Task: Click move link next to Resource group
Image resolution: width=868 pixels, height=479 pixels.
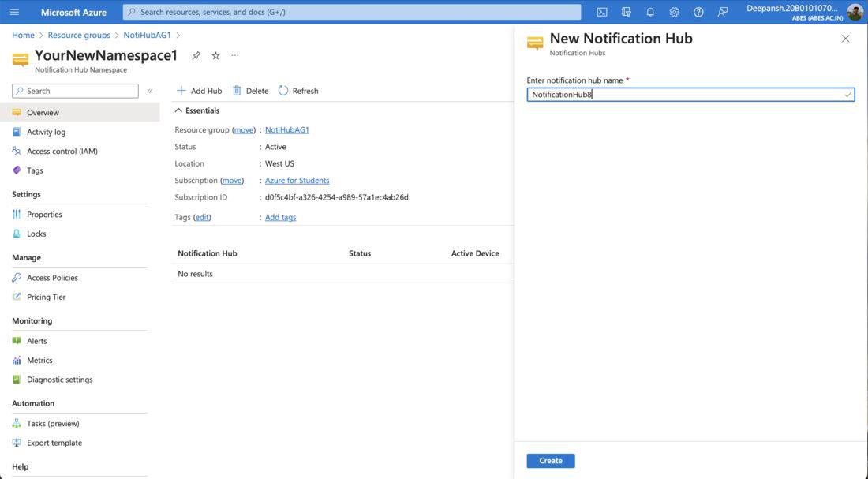Action: coord(244,129)
